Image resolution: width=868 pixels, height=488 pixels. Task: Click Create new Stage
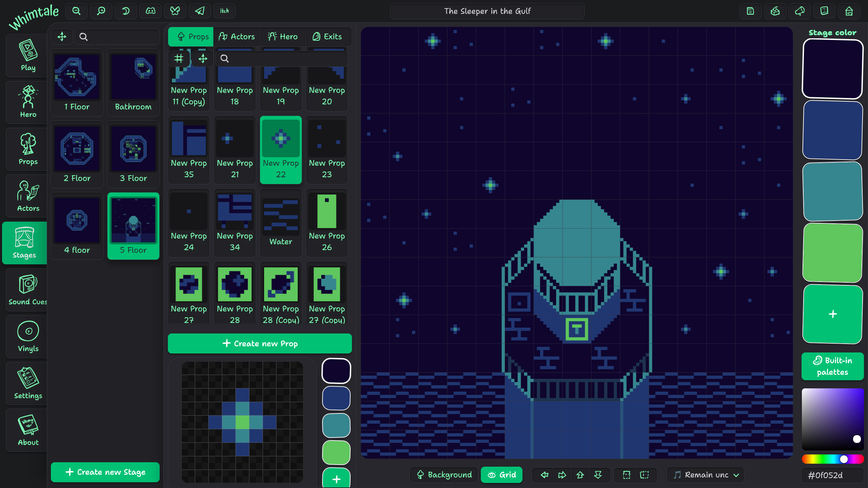coord(105,472)
